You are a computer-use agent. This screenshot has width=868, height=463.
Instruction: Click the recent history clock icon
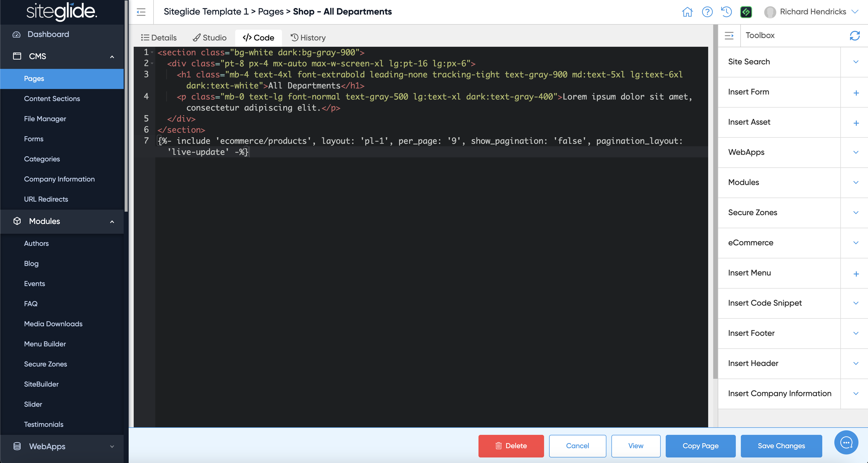point(726,12)
